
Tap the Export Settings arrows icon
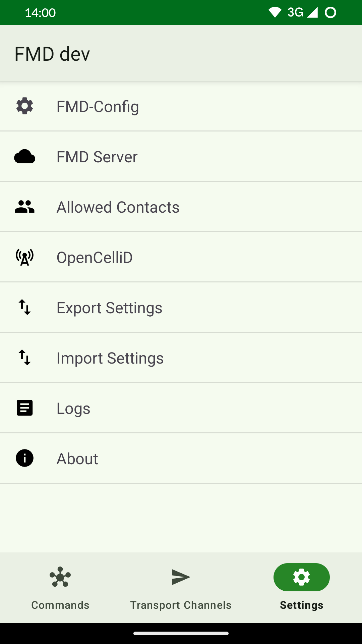pos(25,307)
